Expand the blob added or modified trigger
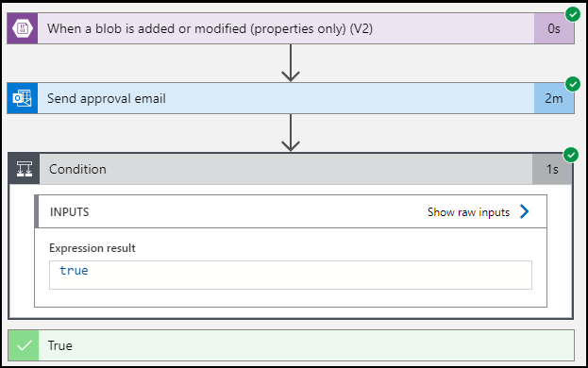 [x=291, y=28]
